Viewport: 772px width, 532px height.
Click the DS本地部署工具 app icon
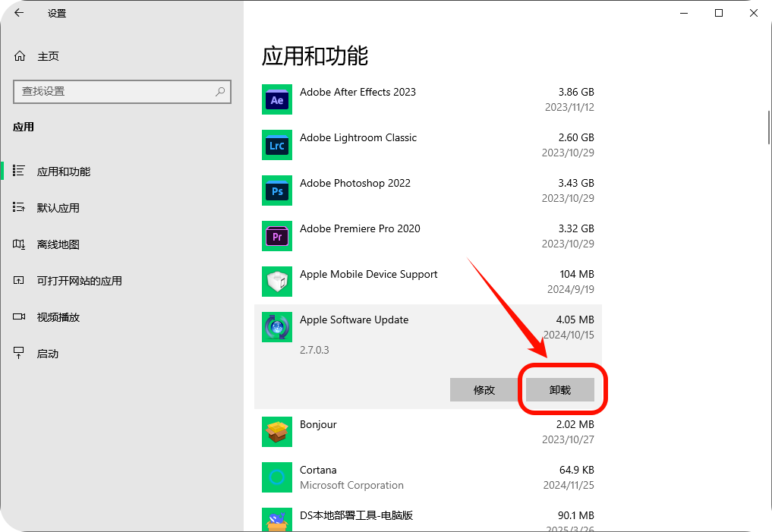277,520
